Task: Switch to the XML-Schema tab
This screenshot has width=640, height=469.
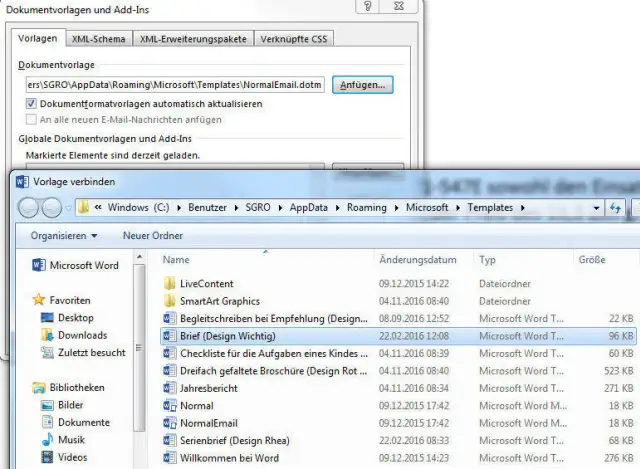Action: click(98, 39)
